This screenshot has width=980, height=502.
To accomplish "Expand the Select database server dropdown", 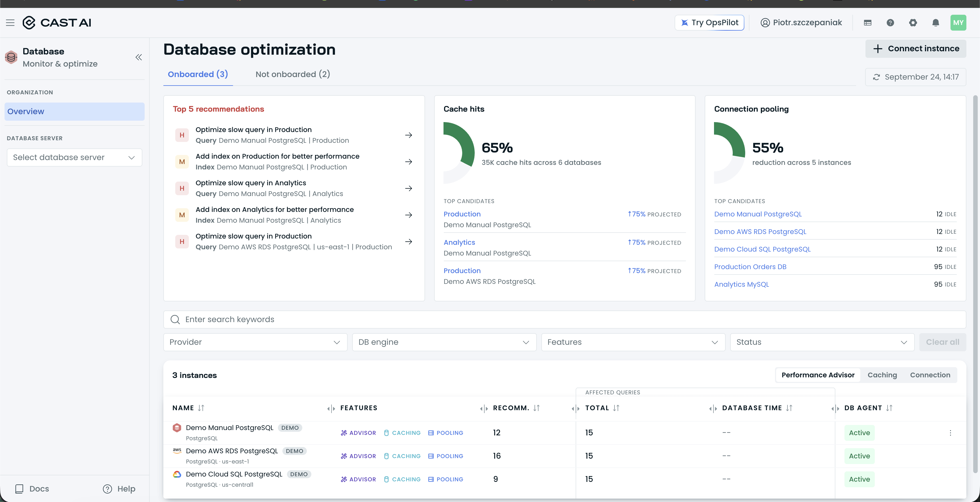I will pyautogui.click(x=75, y=157).
